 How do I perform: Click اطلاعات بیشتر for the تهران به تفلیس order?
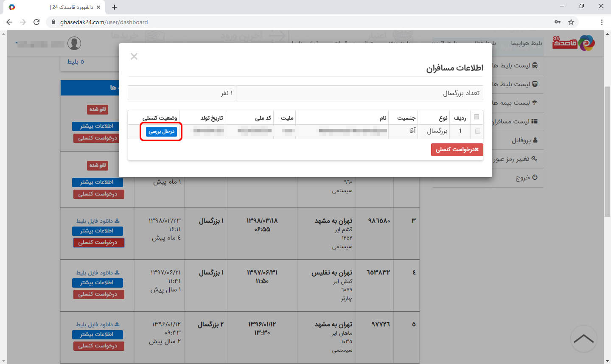click(x=98, y=283)
